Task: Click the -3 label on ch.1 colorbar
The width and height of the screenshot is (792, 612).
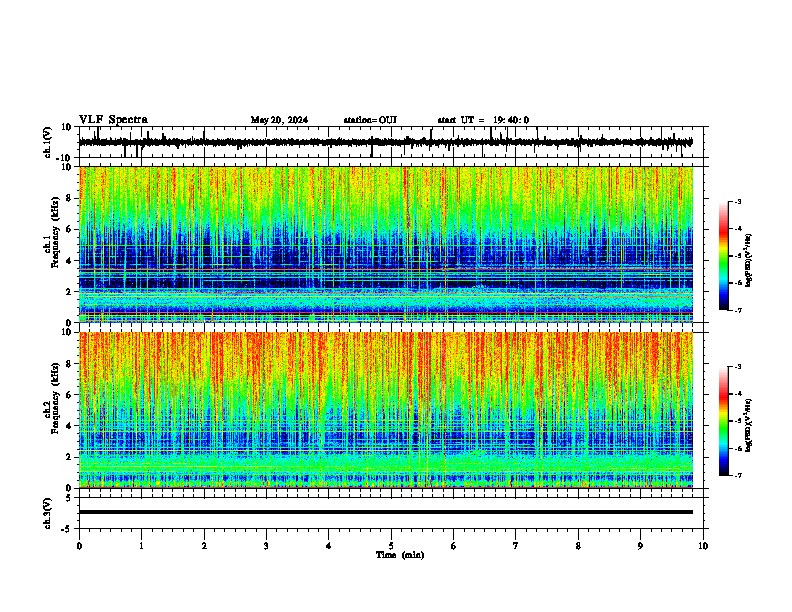Action: coord(738,202)
